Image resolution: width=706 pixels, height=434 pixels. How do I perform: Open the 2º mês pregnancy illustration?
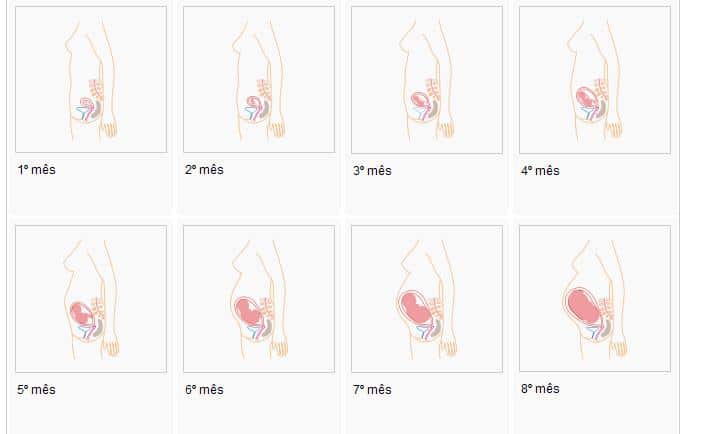pyautogui.click(x=259, y=79)
